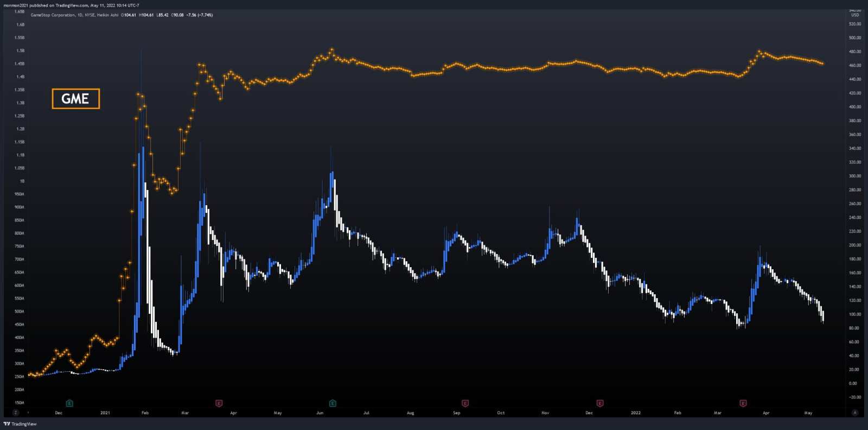Click the high value H104.61
This screenshot has height=430, width=868.
(146, 15)
